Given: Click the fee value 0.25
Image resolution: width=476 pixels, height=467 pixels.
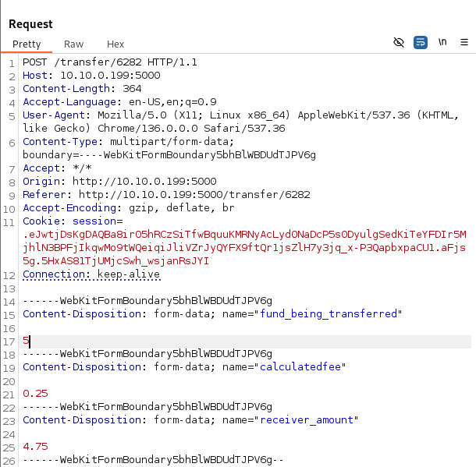Looking at the screenshot, I should coord(35,394).
